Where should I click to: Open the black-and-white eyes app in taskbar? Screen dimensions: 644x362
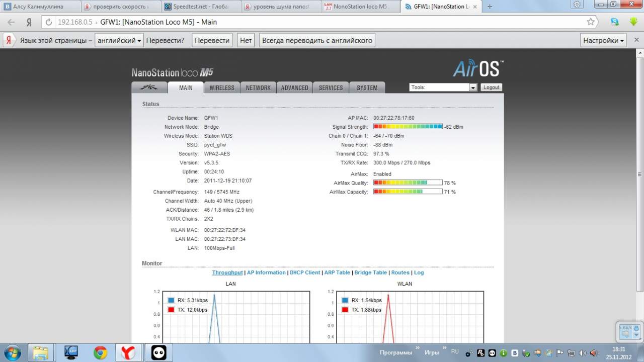158,352
